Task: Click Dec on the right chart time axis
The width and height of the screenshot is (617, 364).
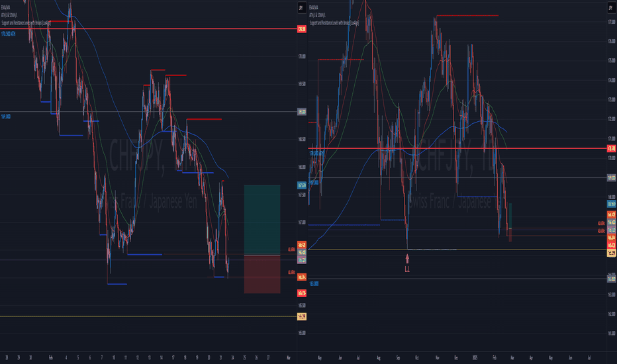Action: coord(456,357)
